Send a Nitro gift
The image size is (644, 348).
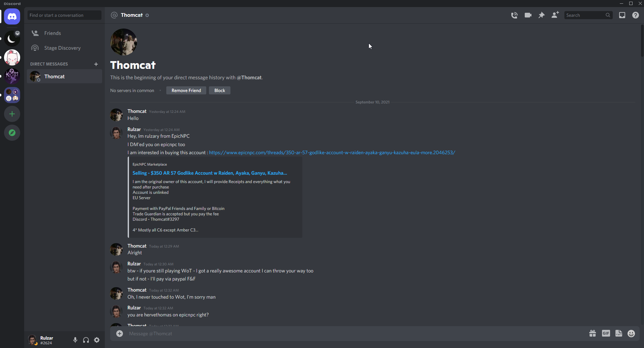[593, 333]
